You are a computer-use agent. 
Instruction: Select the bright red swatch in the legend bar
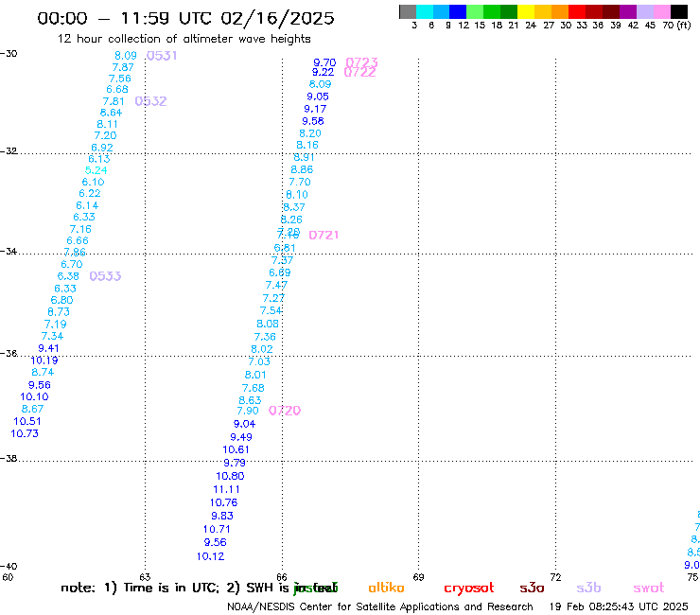click(x=577, y=11)
